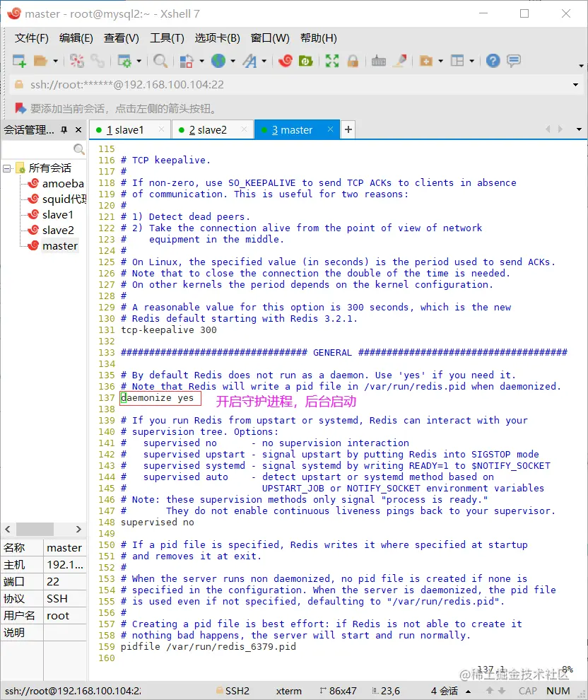Click the 'tcp-keepalive 300' line
Screen dimensions: 588x700
169,330
